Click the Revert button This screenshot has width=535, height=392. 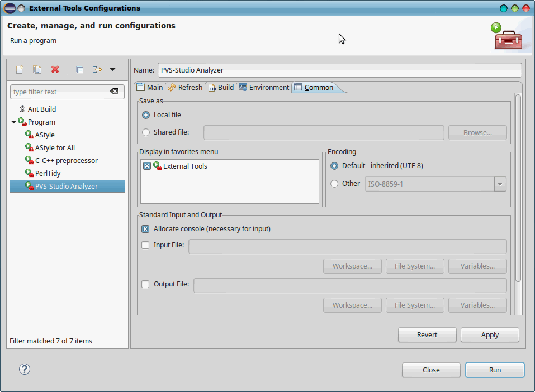click(x=427, y=334)
